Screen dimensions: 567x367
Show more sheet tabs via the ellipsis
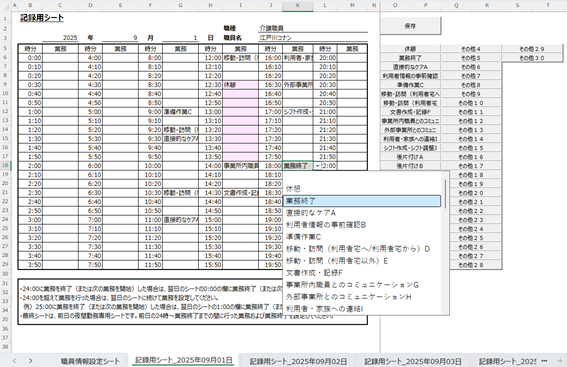pos(544,361)
